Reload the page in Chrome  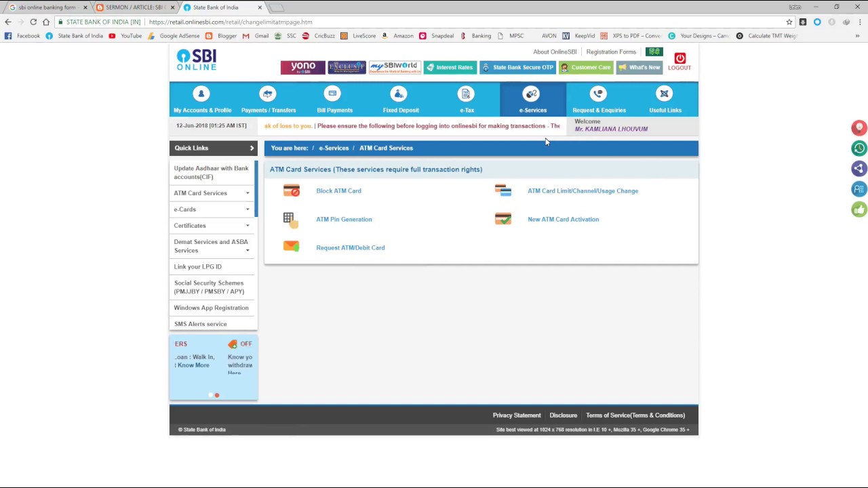[x=33, y=22]
